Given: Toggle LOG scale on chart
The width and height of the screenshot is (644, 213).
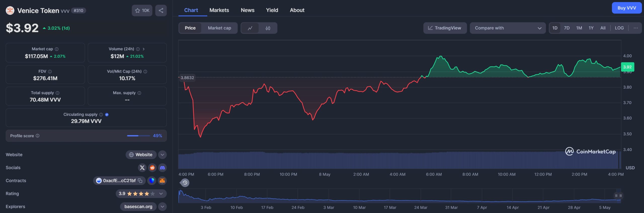Looking at the screenshot, I should (619, 28).
